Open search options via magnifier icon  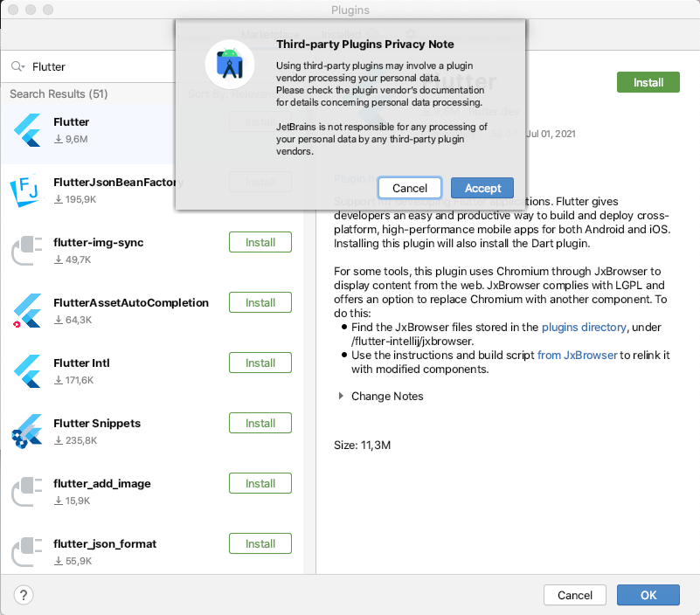[x=17, y=66]
